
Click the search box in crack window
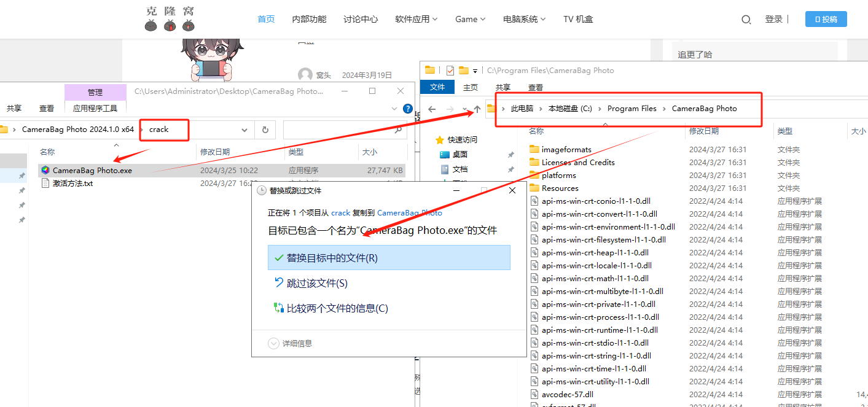[x=345, y=130]
